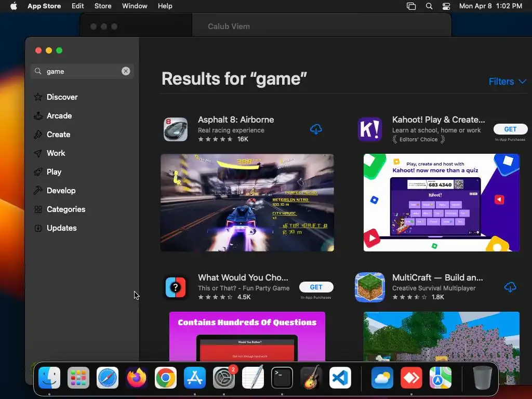Open the Trash from the Dock
Image resolution: width=532 pixels, height=399 pixels.
(483, 378)
